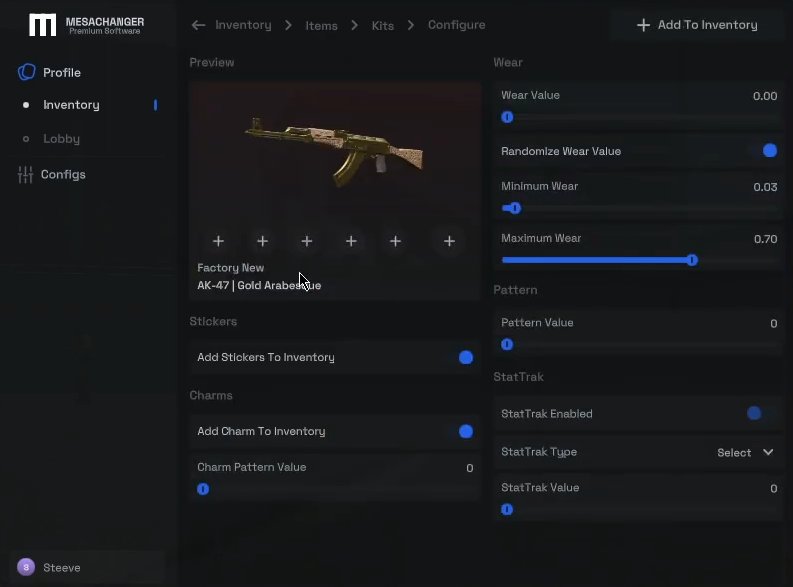Screen dimensions: 793x587
Task: Click the Add To Inventory button
Action: coord(697,25)
